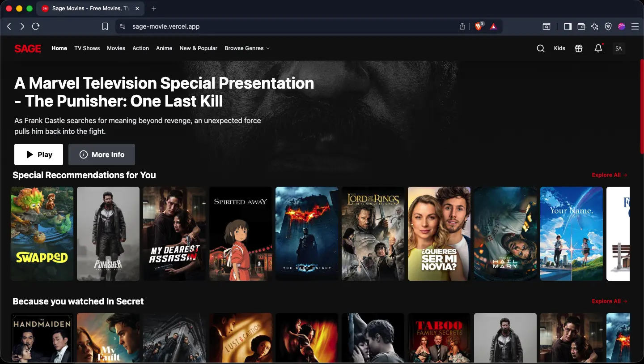
Task: Expand the Browse Genres dropdown
Action: (247, 48)
